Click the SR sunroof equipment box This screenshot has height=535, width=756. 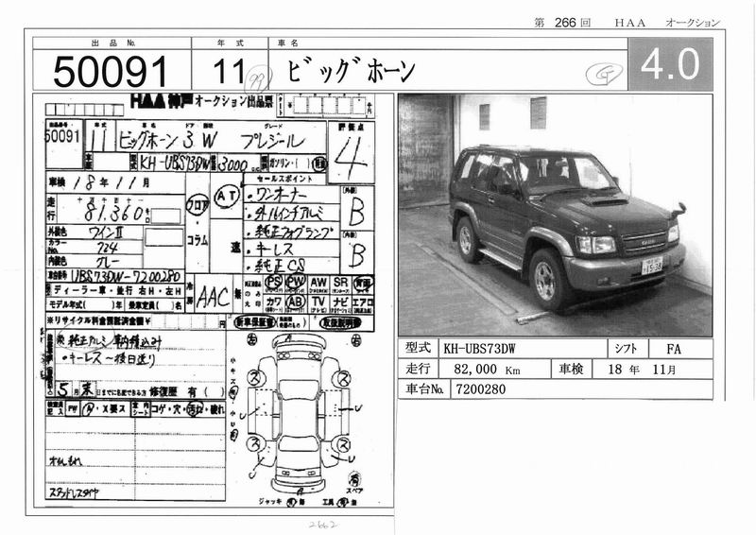(x=341, y=282)
